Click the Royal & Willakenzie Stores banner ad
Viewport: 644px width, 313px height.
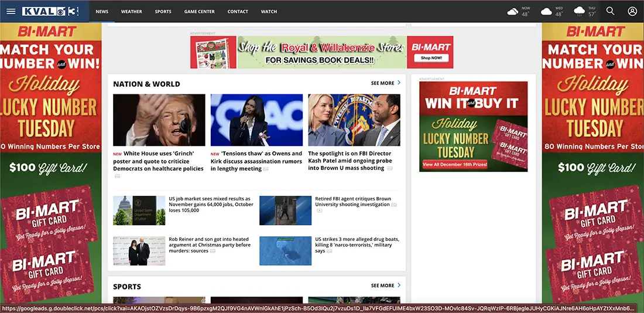(321, 52)
